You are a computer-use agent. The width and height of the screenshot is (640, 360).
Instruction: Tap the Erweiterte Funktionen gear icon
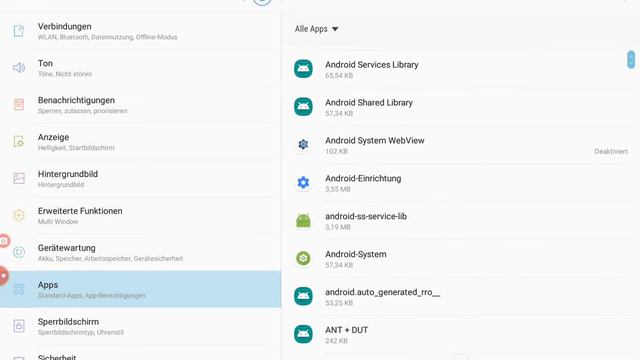pos(19,215)
